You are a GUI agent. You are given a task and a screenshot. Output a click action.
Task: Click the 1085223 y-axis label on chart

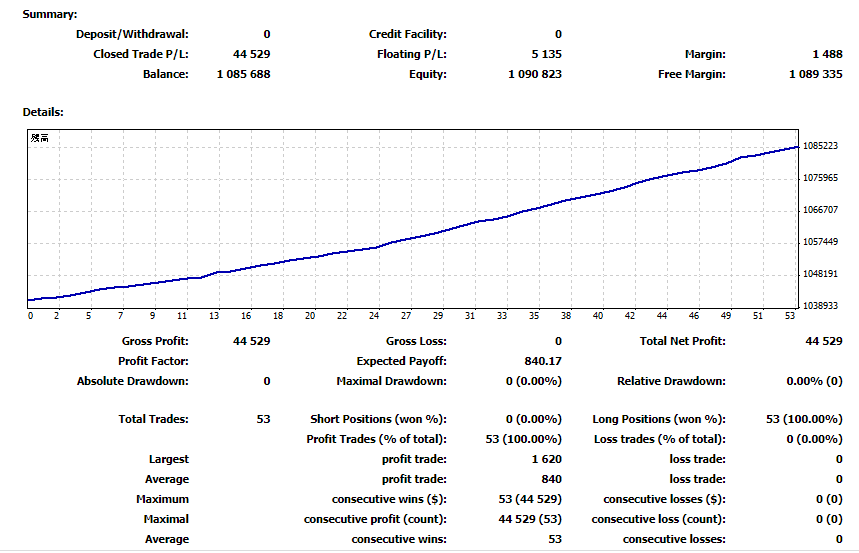[x=820, y=146]
